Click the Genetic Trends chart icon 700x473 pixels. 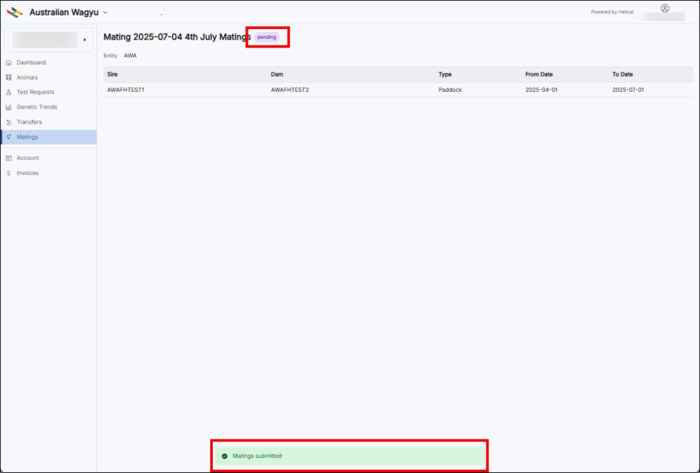(9, 107)
